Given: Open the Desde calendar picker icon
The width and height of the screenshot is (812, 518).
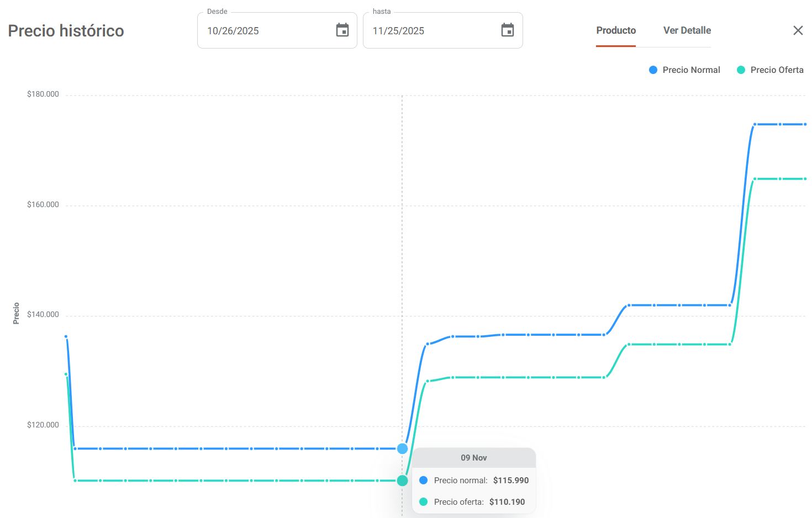Looking at the screenshot, I should [x=342, y=30].
